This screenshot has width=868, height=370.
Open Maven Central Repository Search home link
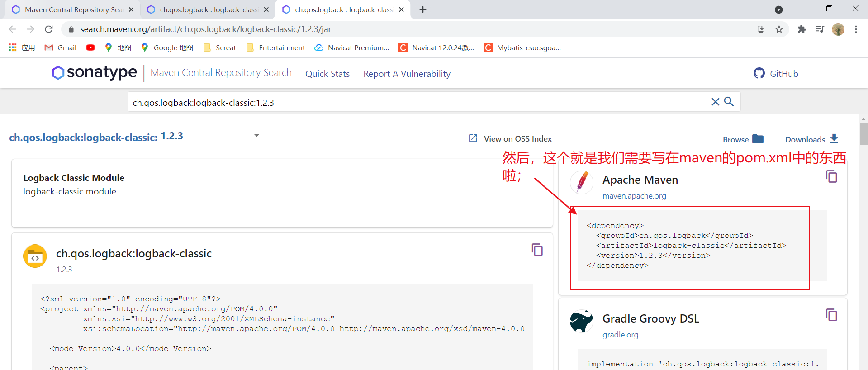221,73
